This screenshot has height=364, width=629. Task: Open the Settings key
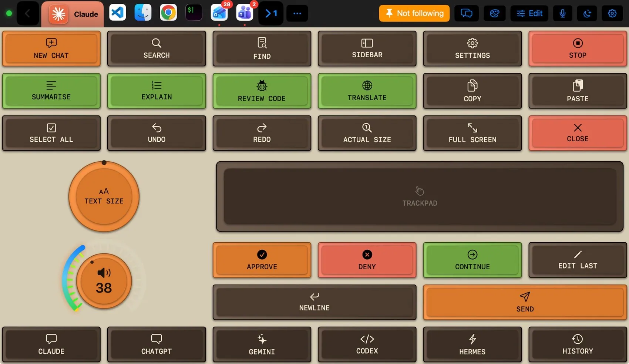tap(472, 48)
